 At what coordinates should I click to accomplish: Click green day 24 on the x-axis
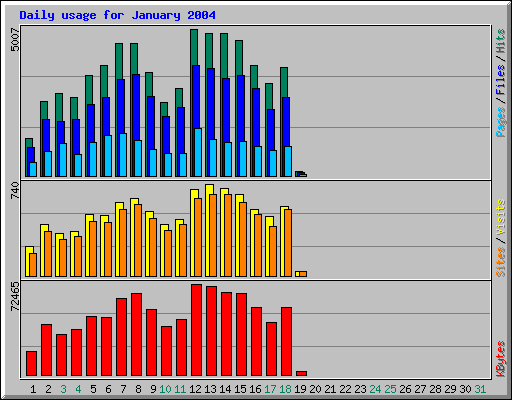(375, 389)
